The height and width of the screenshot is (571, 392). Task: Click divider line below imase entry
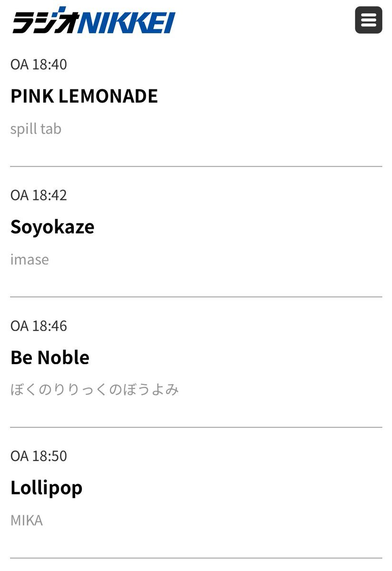tap(196, 297)
